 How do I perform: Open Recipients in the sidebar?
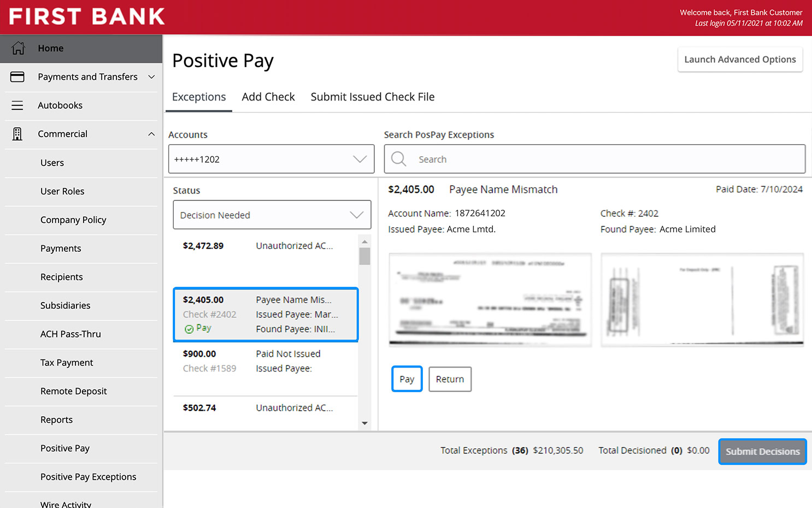click(x=81, y=277)
